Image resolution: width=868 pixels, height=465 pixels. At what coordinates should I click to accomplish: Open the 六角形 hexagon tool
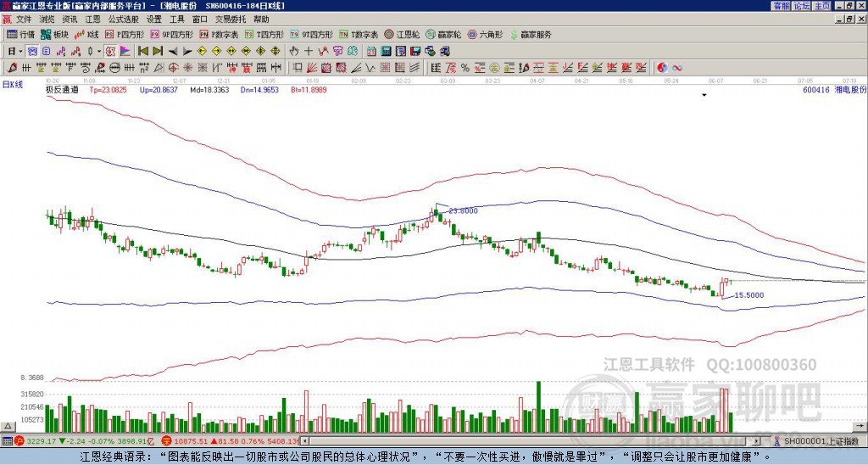(486, 34)
